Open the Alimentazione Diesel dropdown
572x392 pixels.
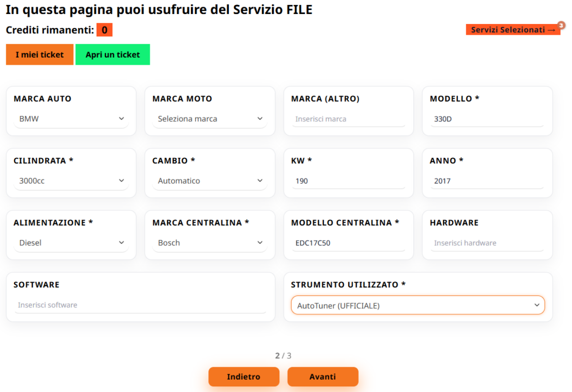(x=71, y=243)
